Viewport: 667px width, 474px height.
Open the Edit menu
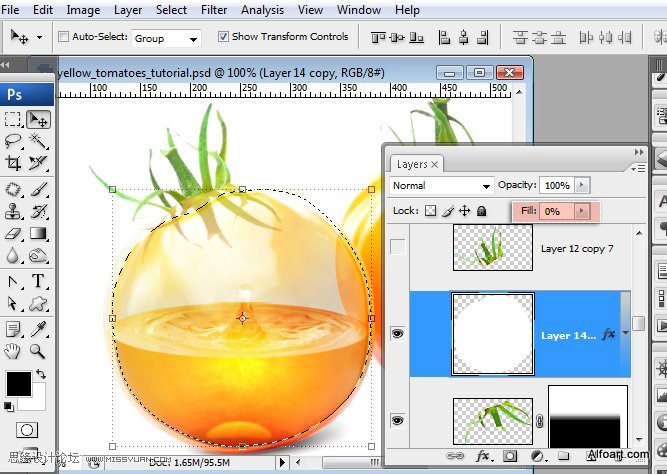click(x=43, y=10)
